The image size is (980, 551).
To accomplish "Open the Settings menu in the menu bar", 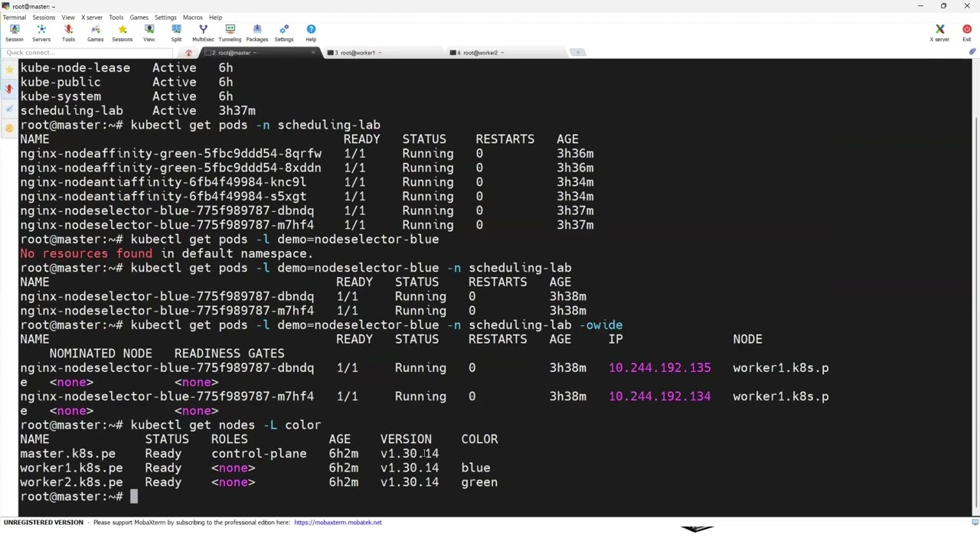I will point(165,17).
